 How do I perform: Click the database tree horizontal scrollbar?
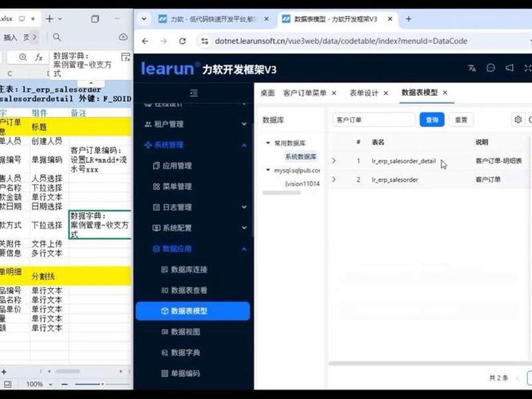click(x=281, y=193)
